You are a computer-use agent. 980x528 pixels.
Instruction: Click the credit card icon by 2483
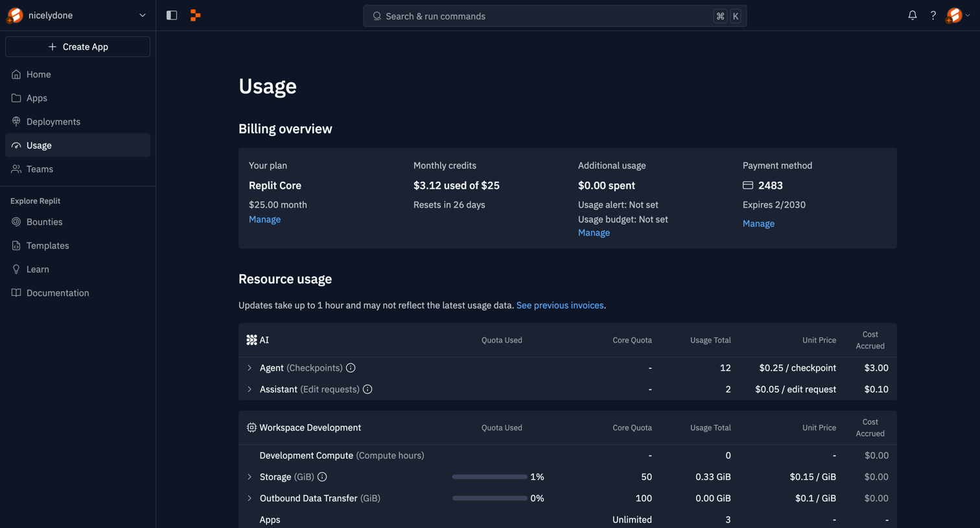coord(748,186)
